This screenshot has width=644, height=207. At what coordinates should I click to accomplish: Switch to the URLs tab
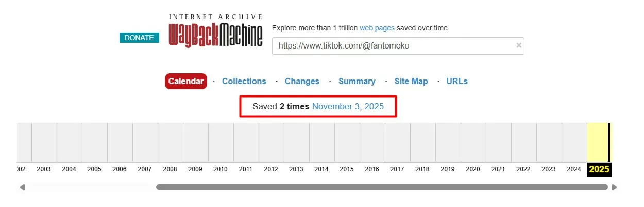coord(457,81)
